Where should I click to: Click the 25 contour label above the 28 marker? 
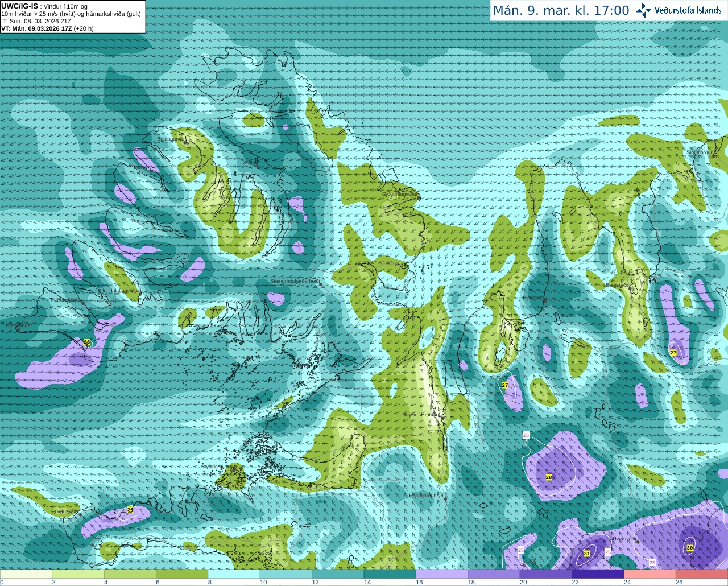coord(526,435)
